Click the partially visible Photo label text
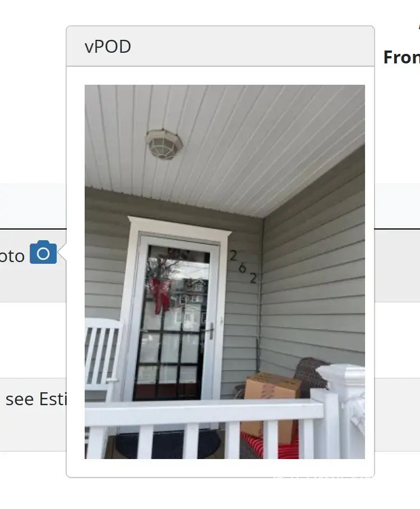This screenshot has width=420, height=509. point(12,256)
